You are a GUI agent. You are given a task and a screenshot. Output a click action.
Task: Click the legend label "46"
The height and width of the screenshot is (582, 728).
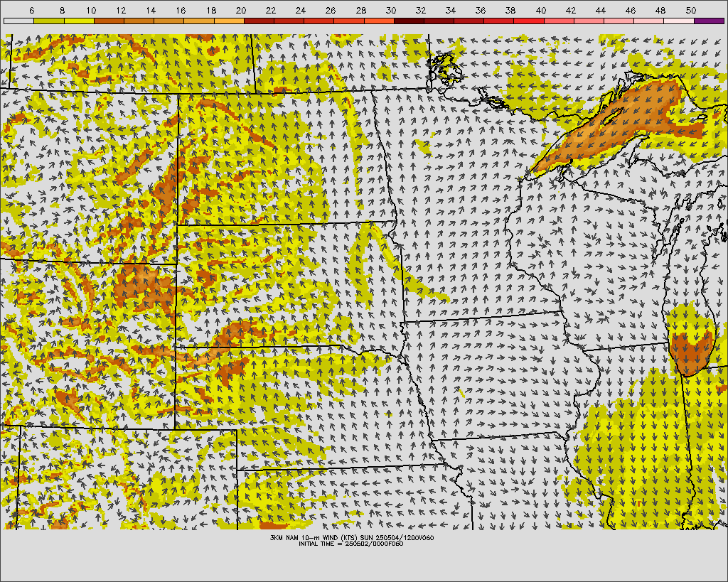pos(631,10)
